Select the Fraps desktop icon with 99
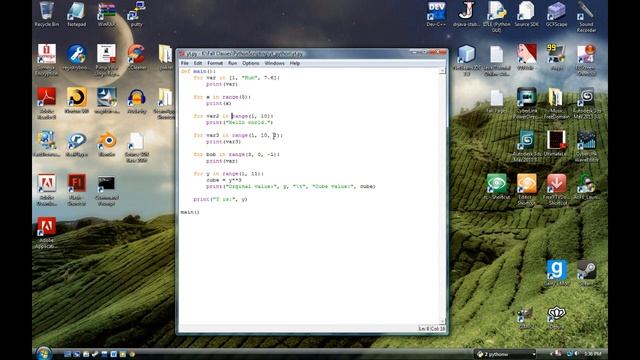 pyautogui.click(x=556, y=57)
